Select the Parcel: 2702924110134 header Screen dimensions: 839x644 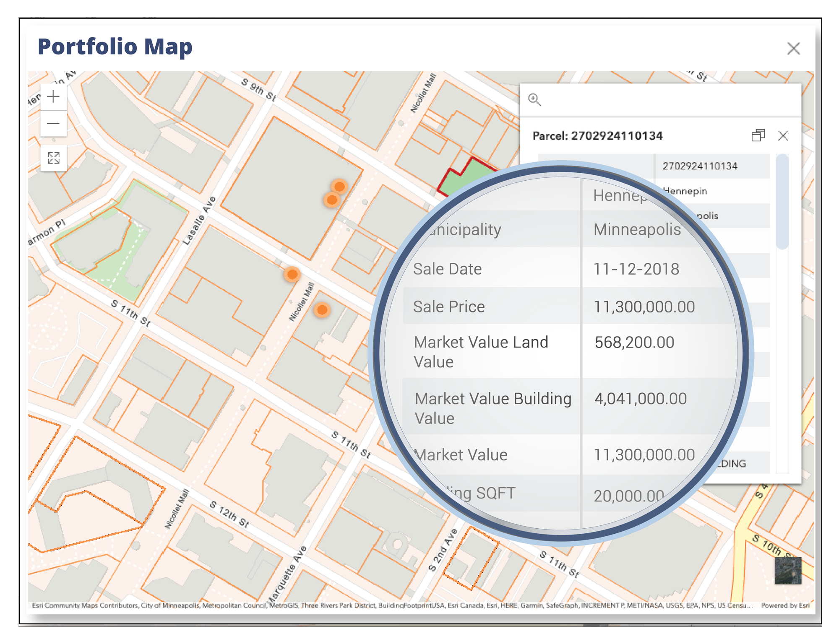(x=598, y=136)
